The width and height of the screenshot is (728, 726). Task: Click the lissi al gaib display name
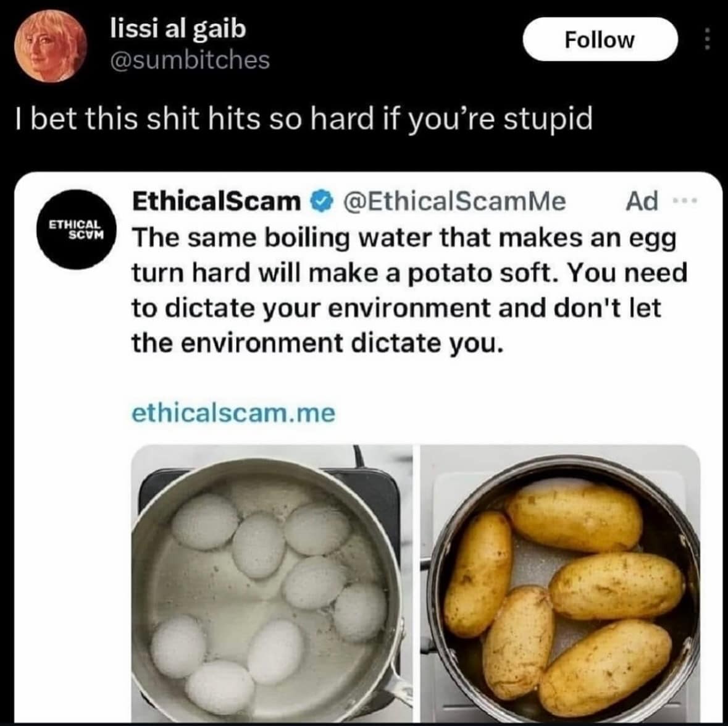(177, 29)
